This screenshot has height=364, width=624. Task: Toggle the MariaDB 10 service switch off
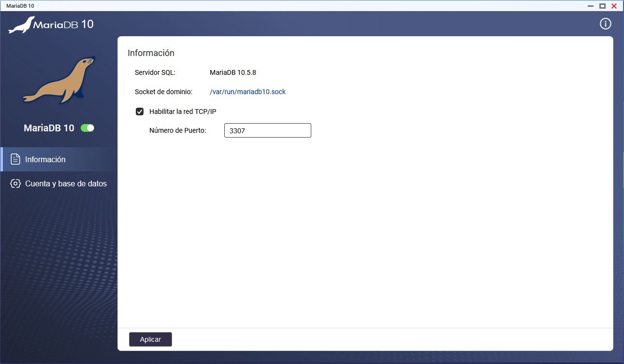(x=87, y=128)
